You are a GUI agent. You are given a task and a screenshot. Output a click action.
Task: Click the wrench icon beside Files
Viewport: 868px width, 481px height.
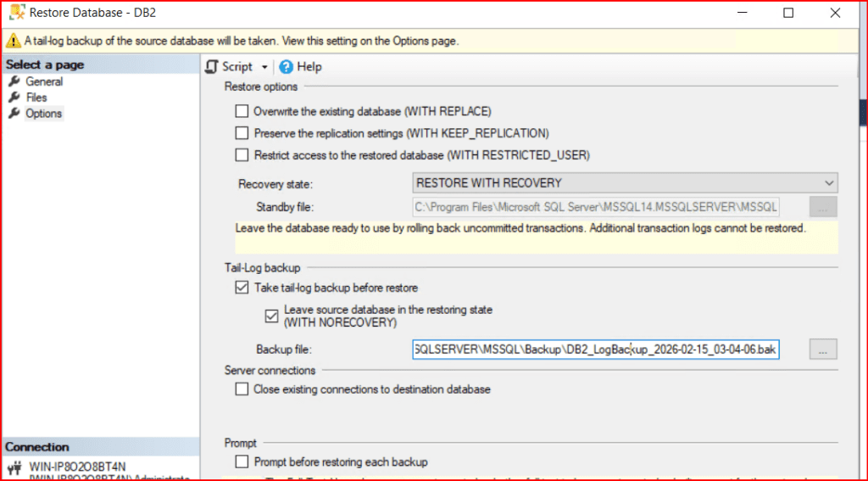pyautogui.click(x=14, y=98)
